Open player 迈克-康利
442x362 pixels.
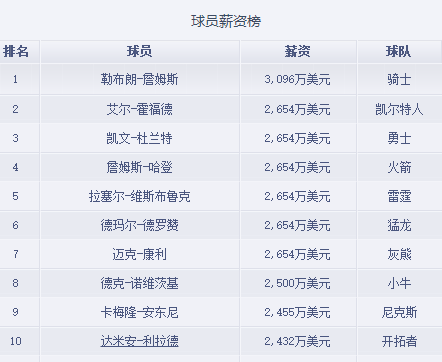139,254
